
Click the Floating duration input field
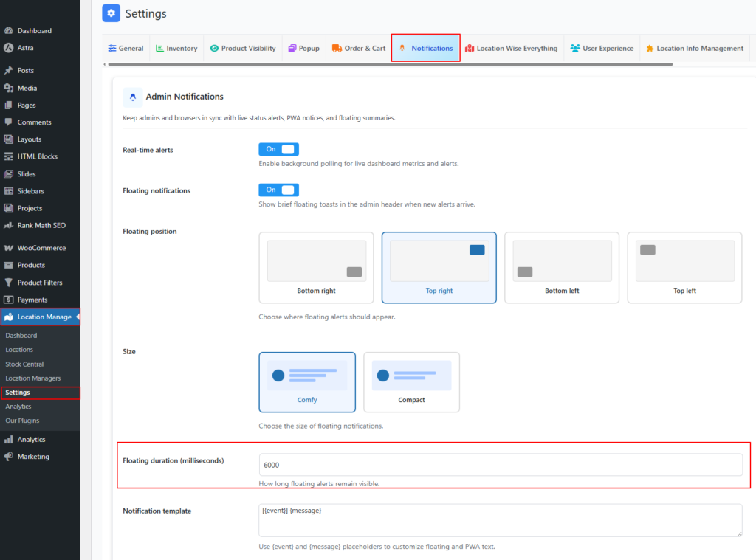point(500,465)
